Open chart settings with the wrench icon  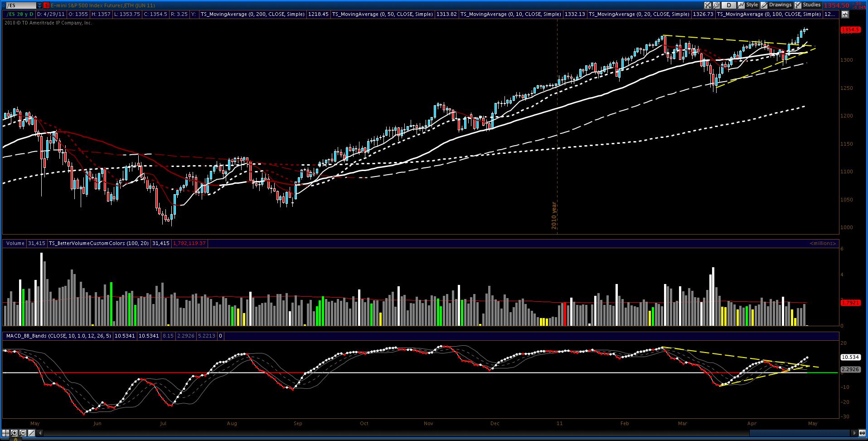[x=716, y=5]
